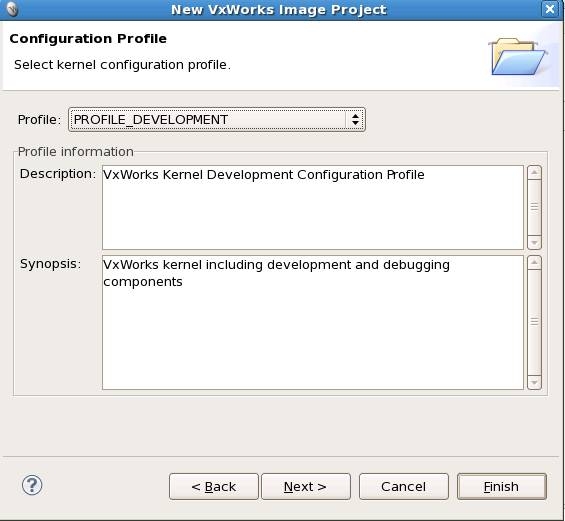This screenshot has height=521, width=565.
Task: Open the Profile combo box PROFILE_DEVELOPMENT
Action: coord(217,120)
